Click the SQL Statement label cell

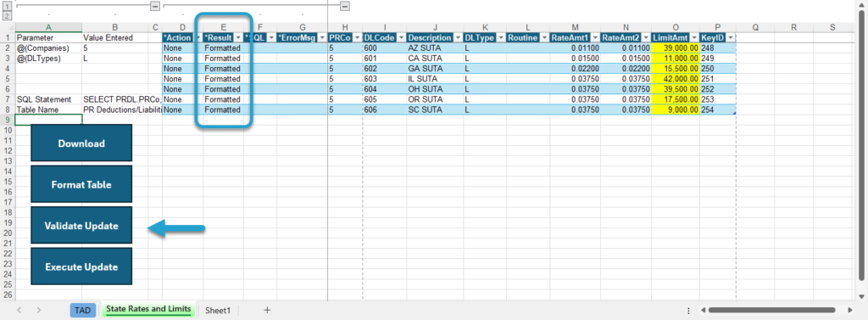click(x=48, y=99)
